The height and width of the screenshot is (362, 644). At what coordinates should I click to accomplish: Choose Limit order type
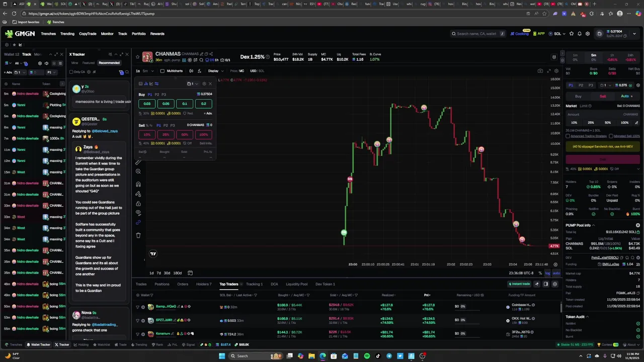tap(584, 106)
